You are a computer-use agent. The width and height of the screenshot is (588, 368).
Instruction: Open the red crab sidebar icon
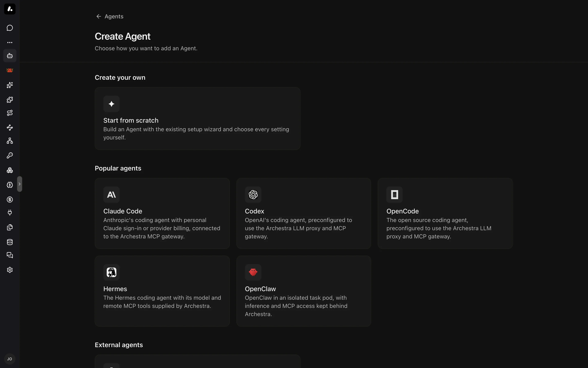(x=10, y=70)
